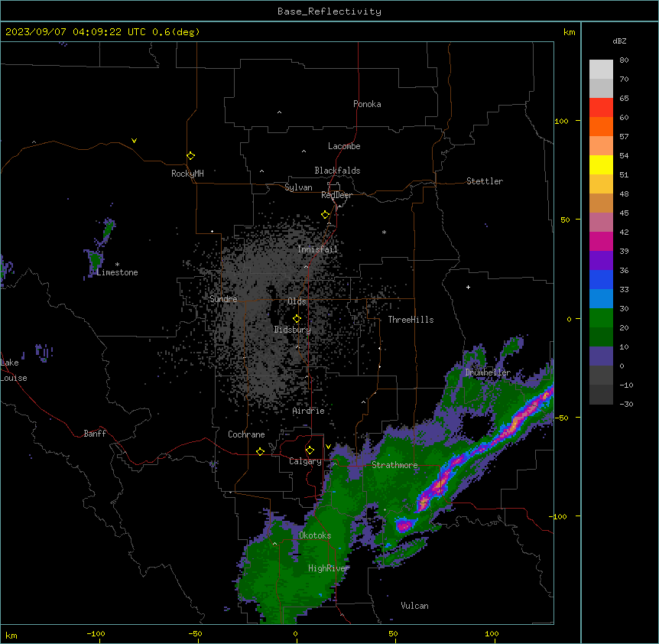Select the RedDeer label

click(x=336, y=195)
